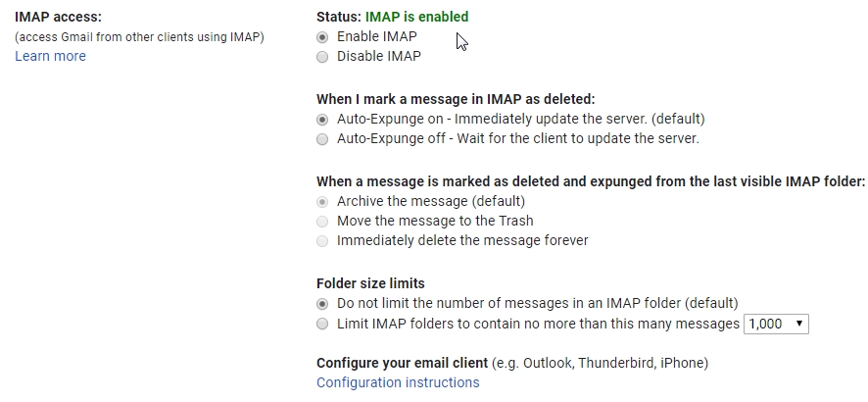Click the access Gmail from other clients description
Image resolution: width=868 pixels, height=402 pixels.
tap(139, 37)
